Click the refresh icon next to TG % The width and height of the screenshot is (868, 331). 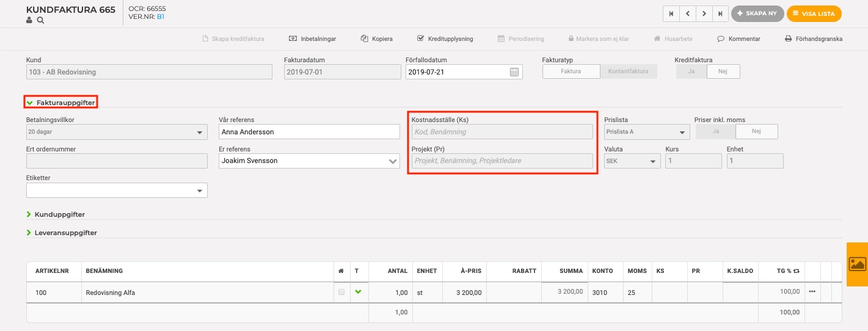(x=796, y=271)
